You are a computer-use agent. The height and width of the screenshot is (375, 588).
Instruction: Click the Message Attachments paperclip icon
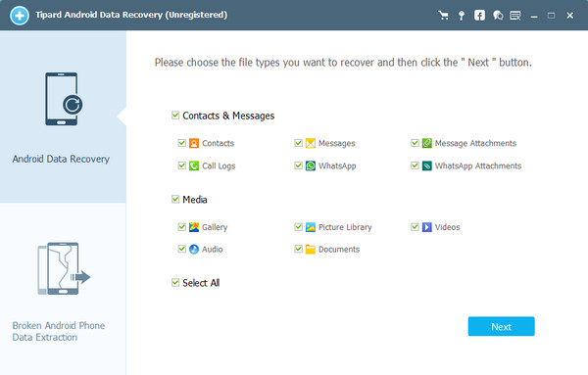point(426,143)
